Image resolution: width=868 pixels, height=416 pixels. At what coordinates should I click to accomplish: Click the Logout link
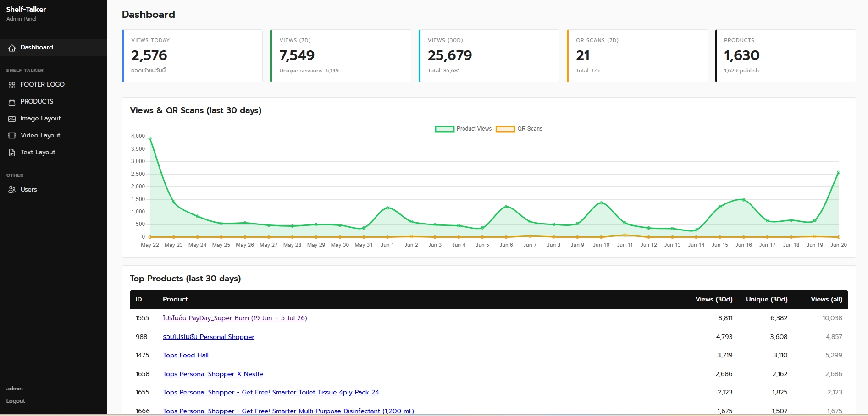point(16,401)
